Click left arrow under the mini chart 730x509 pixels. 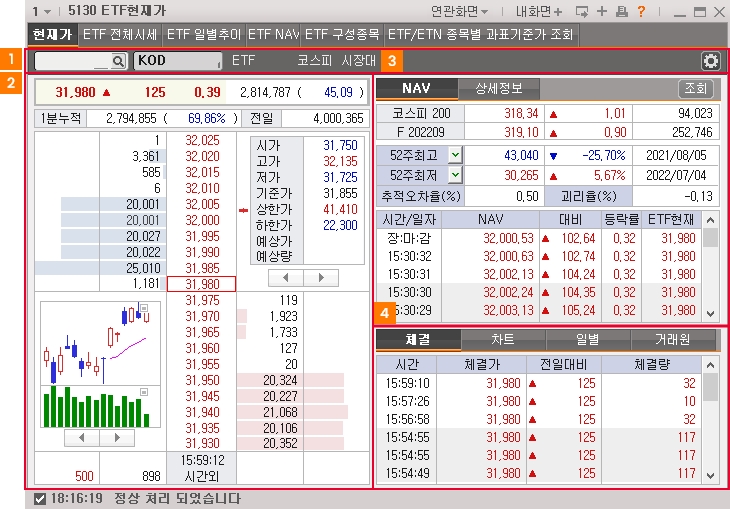tap(82, 438)
